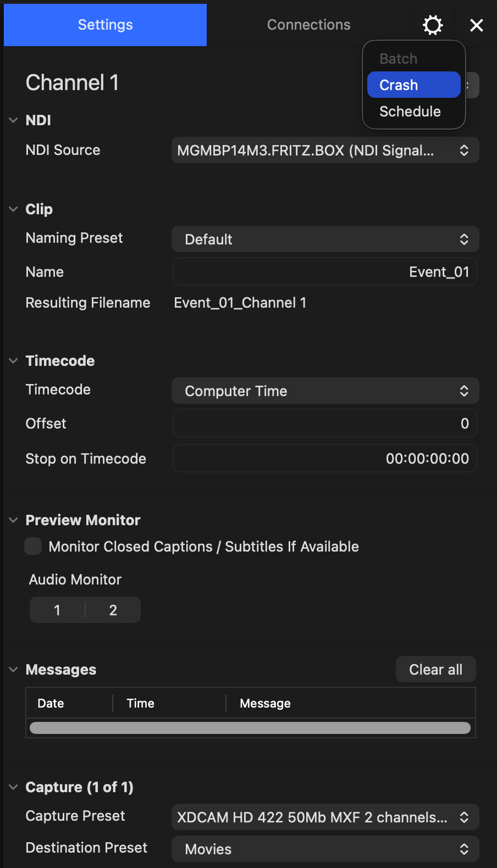Click the Clear all messages button
Viewport: 497px width, 868px height.
tap(436, 670)
